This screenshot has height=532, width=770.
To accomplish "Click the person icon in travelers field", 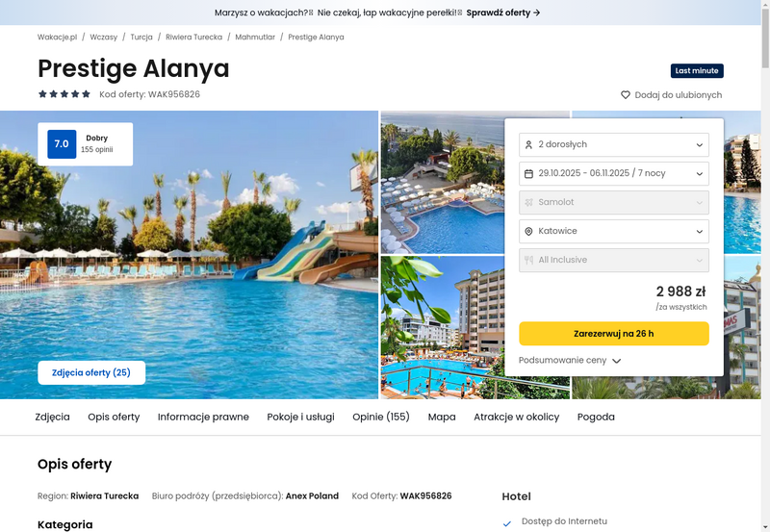I will [528, 144].
